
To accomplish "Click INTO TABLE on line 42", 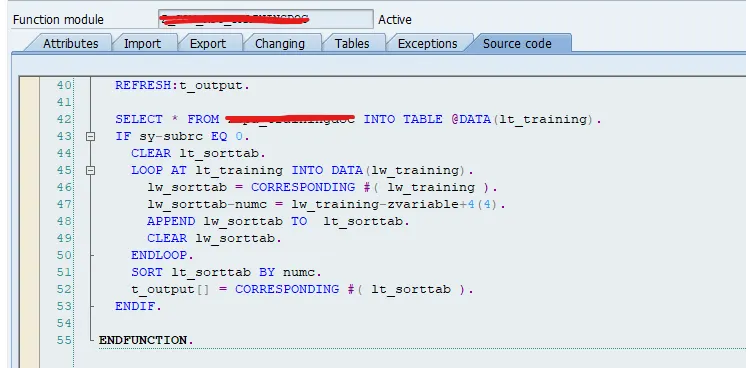I will (x=403, y=119).
